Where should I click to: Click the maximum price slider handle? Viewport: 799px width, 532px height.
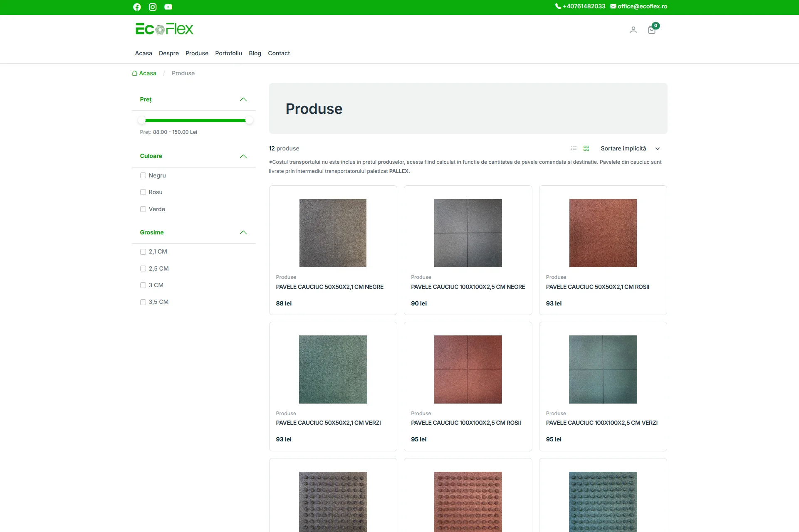coord(249,121)
